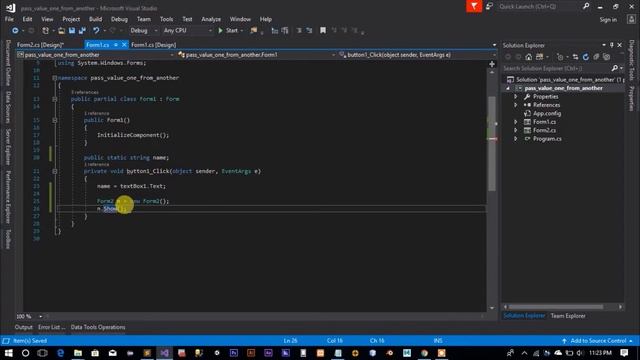Image resolution: width=640 pixels, height=360 pixels.
Task: Open the Edit menu
Action: (27, 19)
